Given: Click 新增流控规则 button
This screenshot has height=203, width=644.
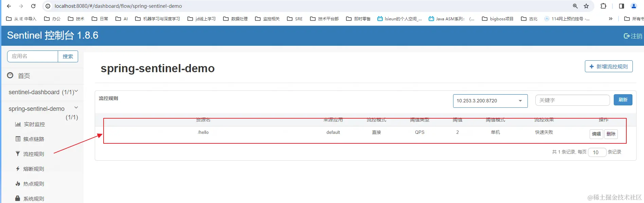Looking at the screenshot, I should (609, 66).
